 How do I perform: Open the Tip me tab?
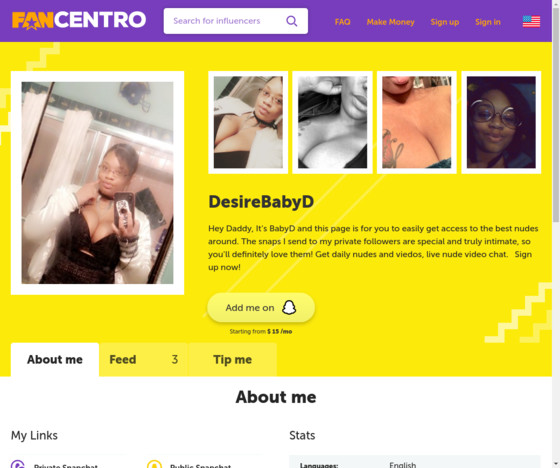(x=232, y=359)
